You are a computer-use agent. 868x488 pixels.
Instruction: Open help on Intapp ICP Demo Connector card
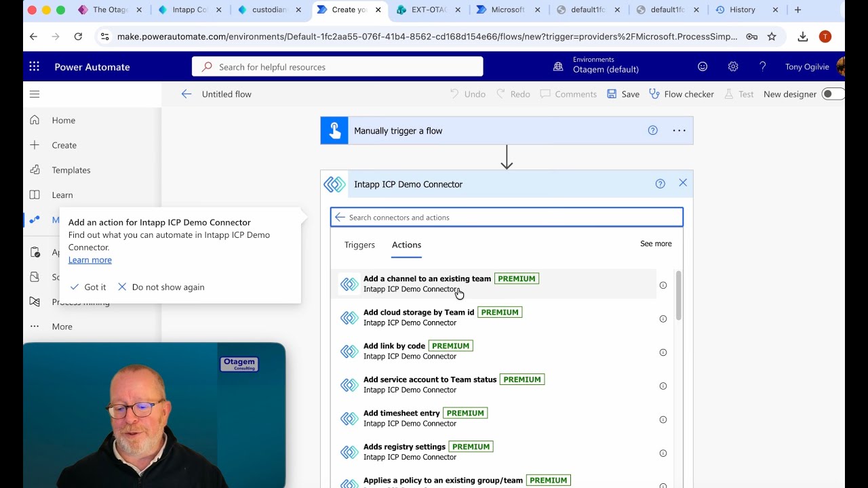point(660,184)
